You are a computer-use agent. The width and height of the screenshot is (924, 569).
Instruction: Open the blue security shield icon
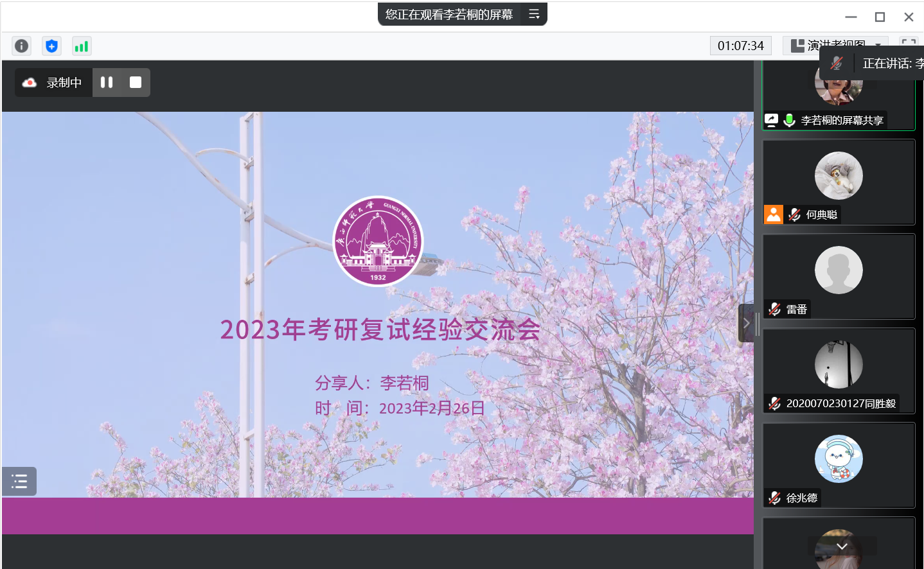[x=51, y=46]
